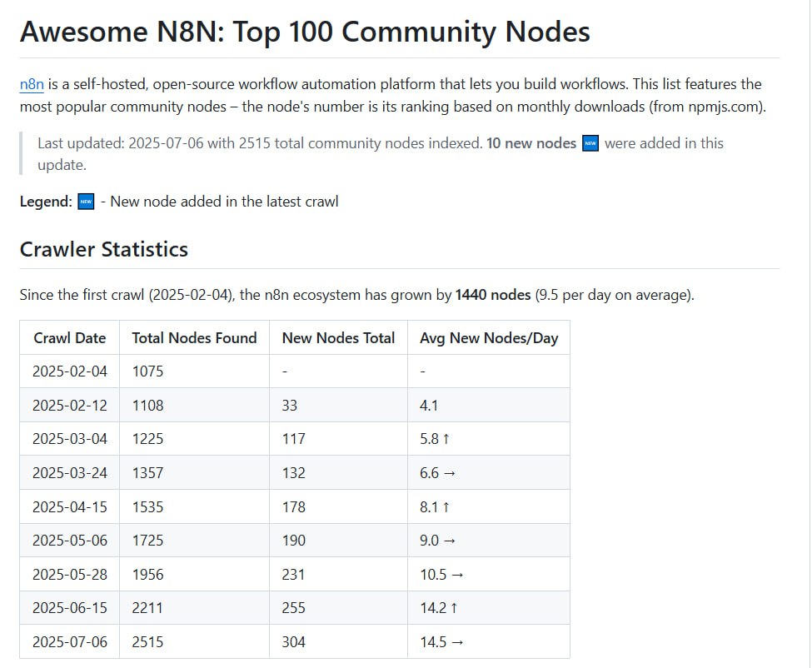
Task: Click new nodes value 33
Action: click(290, 405)
